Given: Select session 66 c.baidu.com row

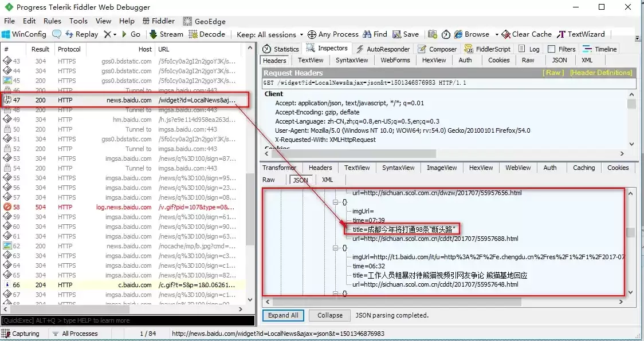Looking at the screenshot, I should pos(123,285).
